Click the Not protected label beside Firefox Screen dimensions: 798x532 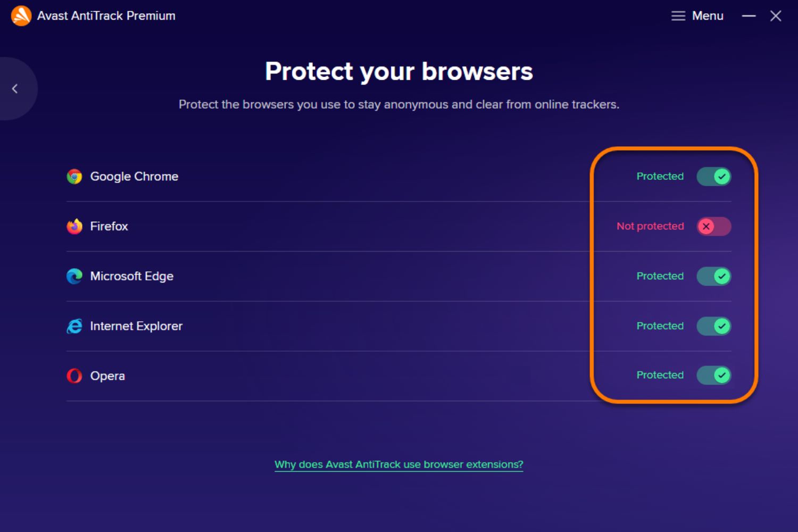click(x=650, y=226)
